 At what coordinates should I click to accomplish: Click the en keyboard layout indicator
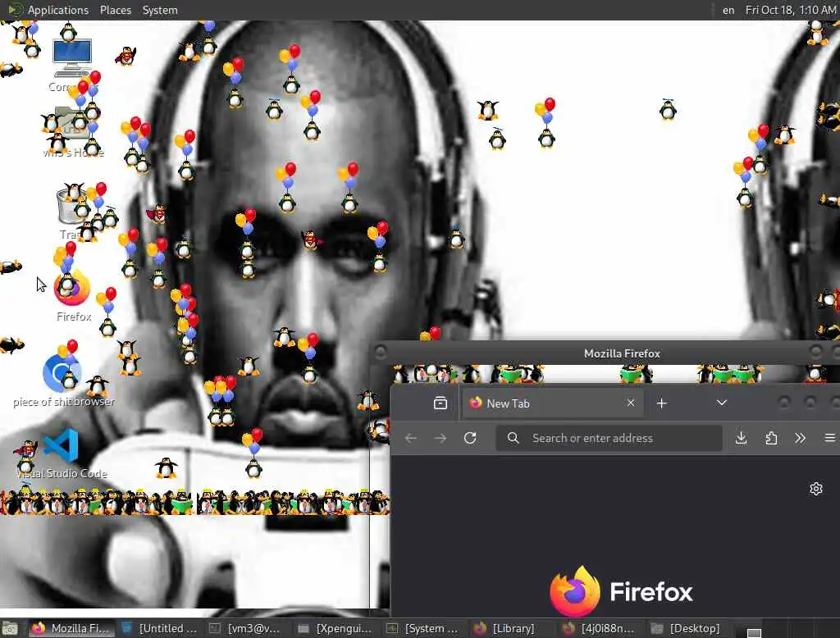coord(728,10)
